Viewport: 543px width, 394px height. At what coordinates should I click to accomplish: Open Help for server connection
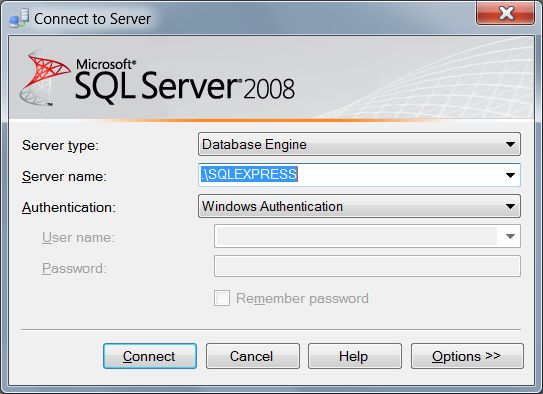(355, 356)
